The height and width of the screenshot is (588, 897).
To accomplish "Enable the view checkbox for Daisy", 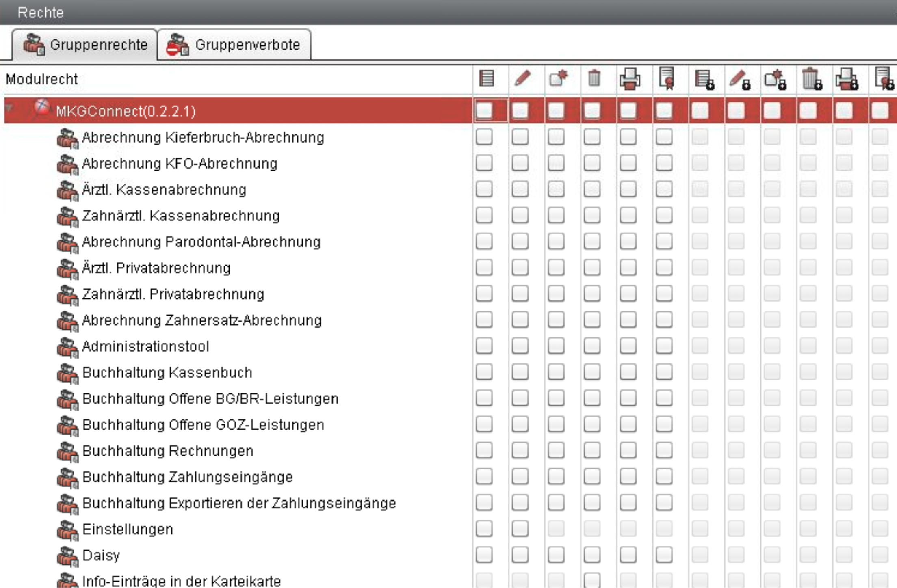I will click(484, 555).
